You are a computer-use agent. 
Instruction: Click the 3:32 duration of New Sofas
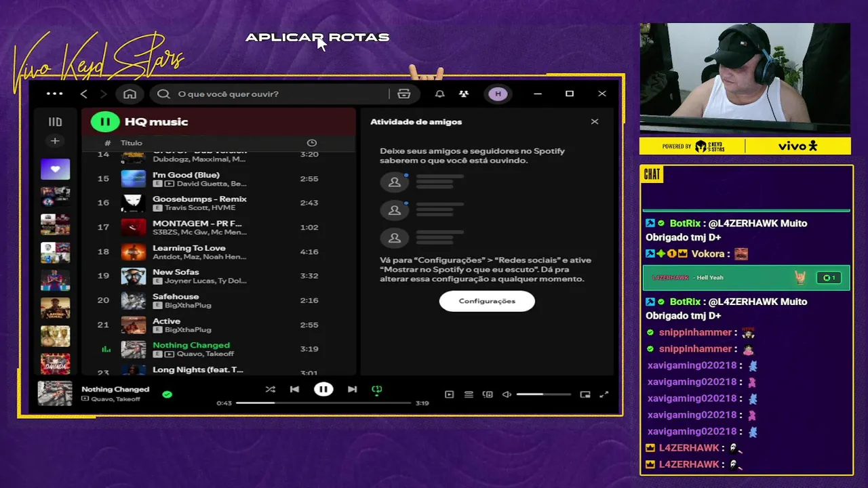(309, 276)
